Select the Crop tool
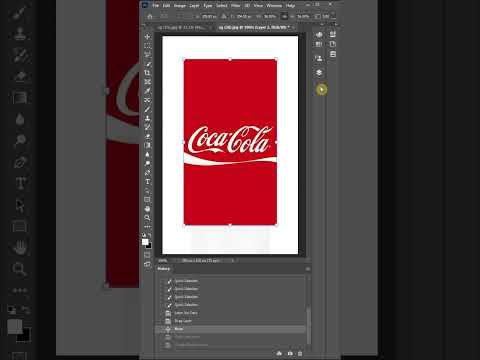The height and width of the screenshot is (360, 480). coord(147,73)
